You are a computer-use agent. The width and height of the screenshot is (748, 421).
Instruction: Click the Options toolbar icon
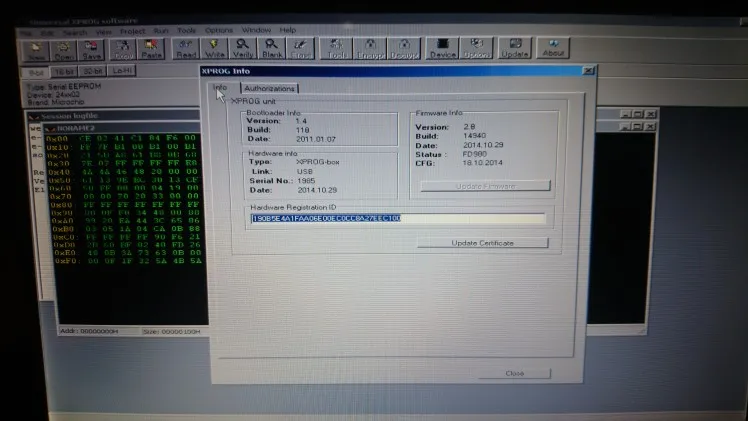tap(477, 49)
